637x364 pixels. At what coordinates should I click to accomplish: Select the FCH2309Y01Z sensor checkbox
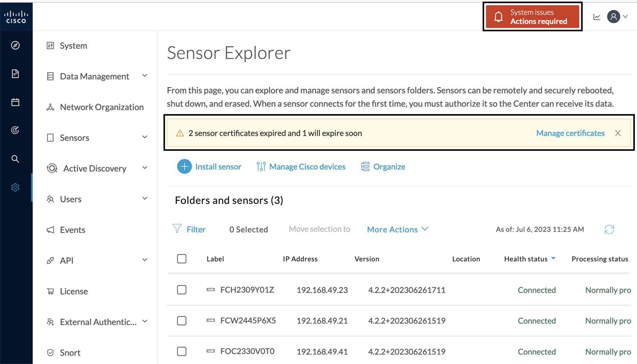182,290
